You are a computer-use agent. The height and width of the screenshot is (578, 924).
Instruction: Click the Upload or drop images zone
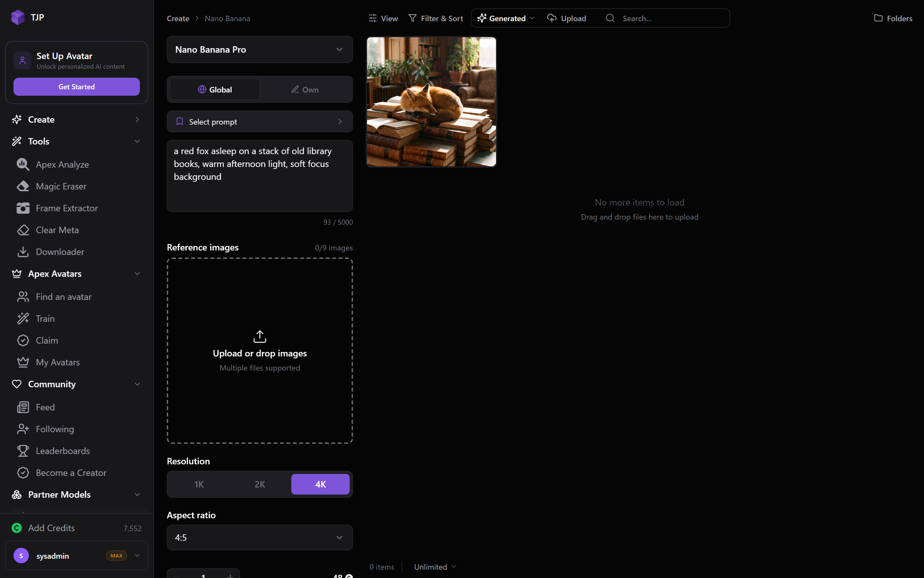260,351
